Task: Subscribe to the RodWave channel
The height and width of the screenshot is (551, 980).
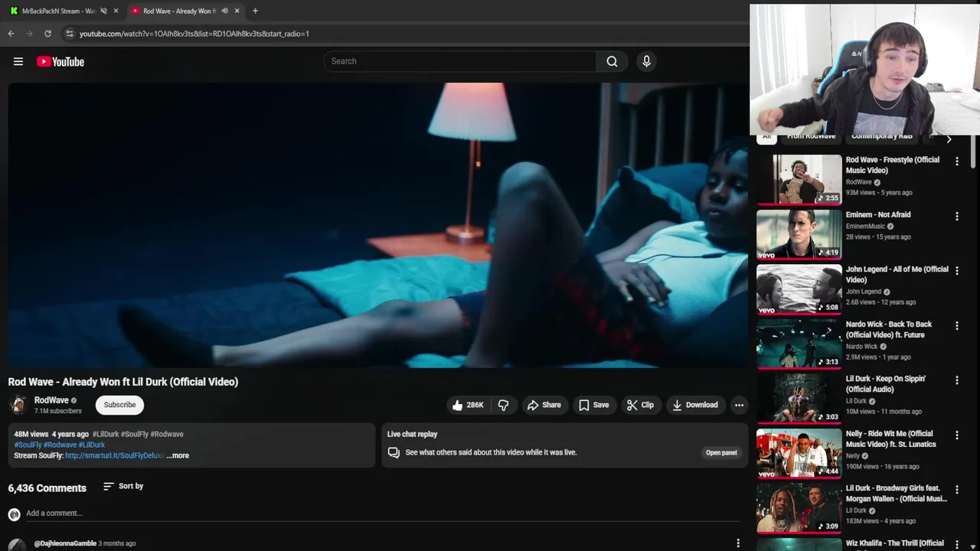Action: point(119,405)
